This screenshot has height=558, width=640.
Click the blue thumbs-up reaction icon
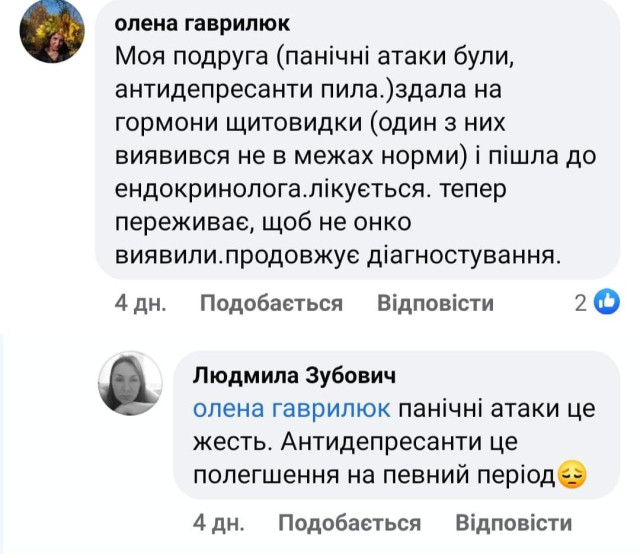coord(607,303)
